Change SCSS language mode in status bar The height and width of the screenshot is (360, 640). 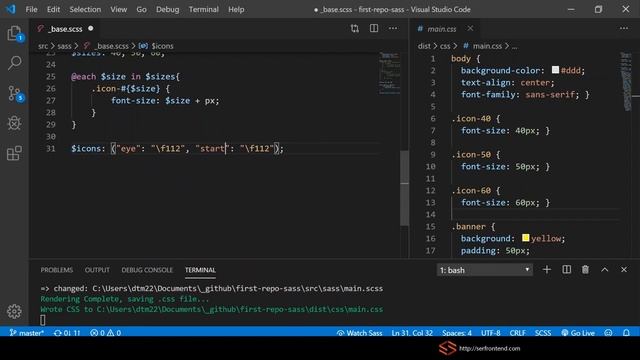[x=543, y=333]
